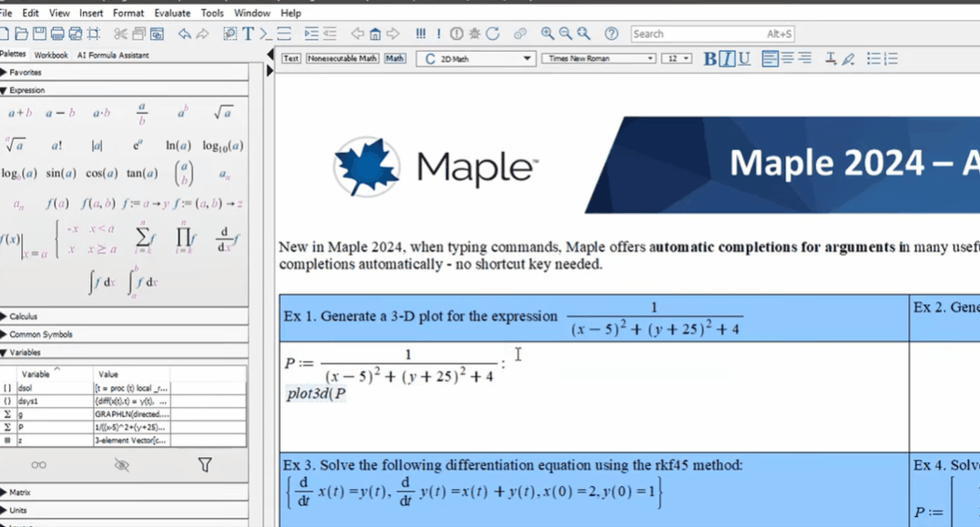Switch to the Workbook tab

click(x=51, y=55)
